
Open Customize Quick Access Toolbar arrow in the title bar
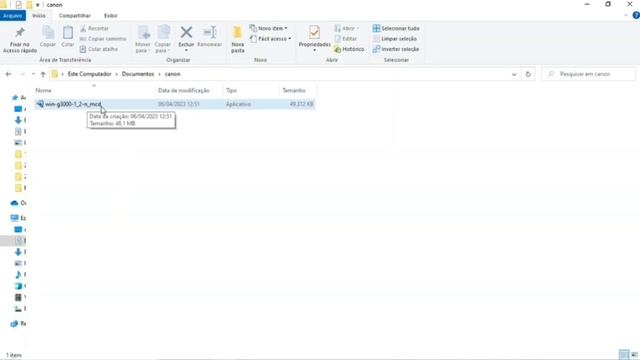tap(38, 5)
